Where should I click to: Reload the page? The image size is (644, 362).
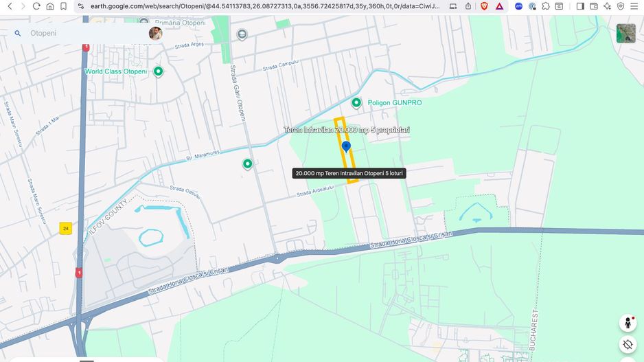coord(36,6)
